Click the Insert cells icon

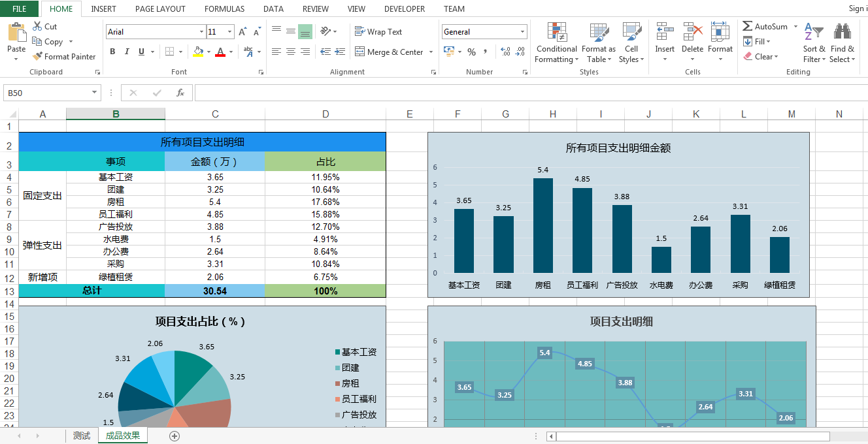pyautogui.click(x=665, y=31)
